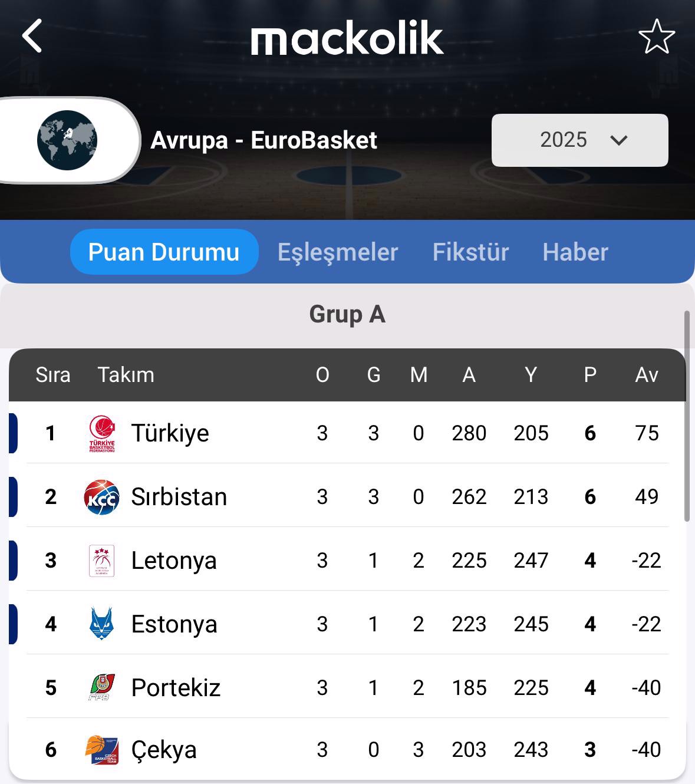Click the Letonya team logo
This screenshot has width=695, height=784.
click(102, 561)
